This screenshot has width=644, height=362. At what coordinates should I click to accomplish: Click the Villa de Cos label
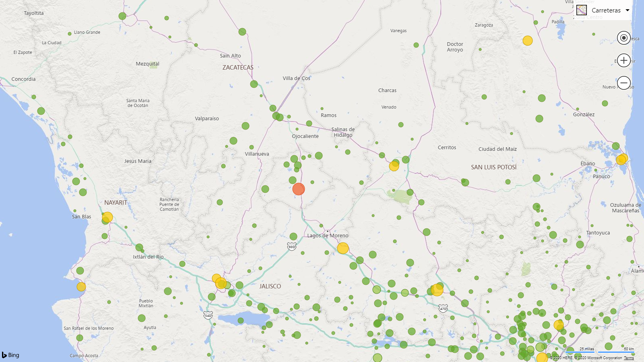coord(297,78)
